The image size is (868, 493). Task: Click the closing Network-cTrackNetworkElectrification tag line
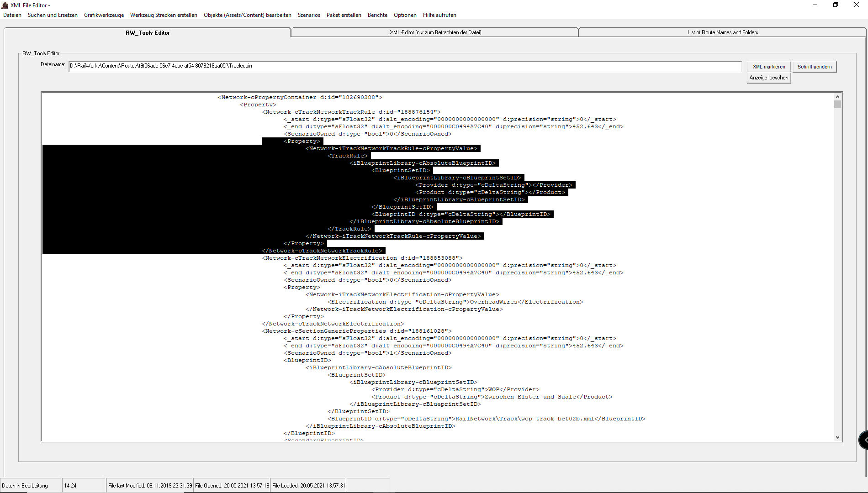pos(333,324)
